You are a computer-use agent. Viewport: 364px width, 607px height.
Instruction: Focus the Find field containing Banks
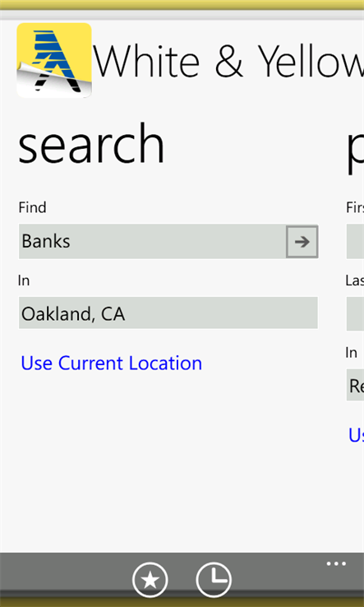152,242
